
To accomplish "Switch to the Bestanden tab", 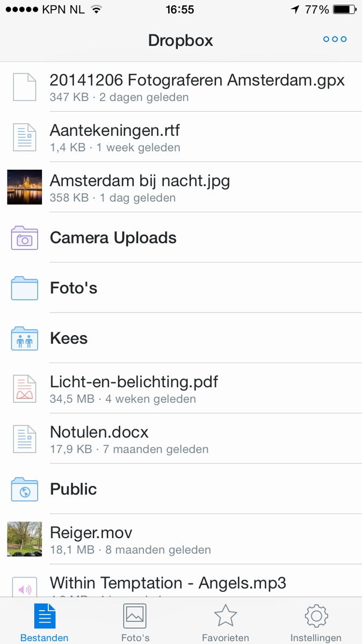I will [x=45, y=622].
